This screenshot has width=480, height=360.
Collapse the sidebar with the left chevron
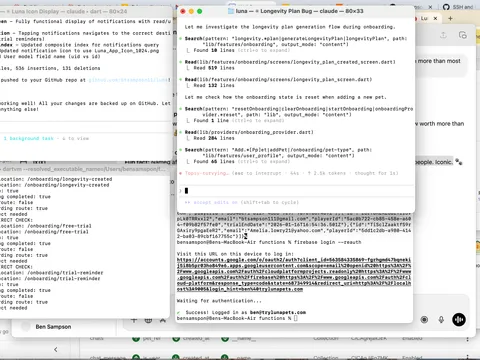[x=56, y=349]
